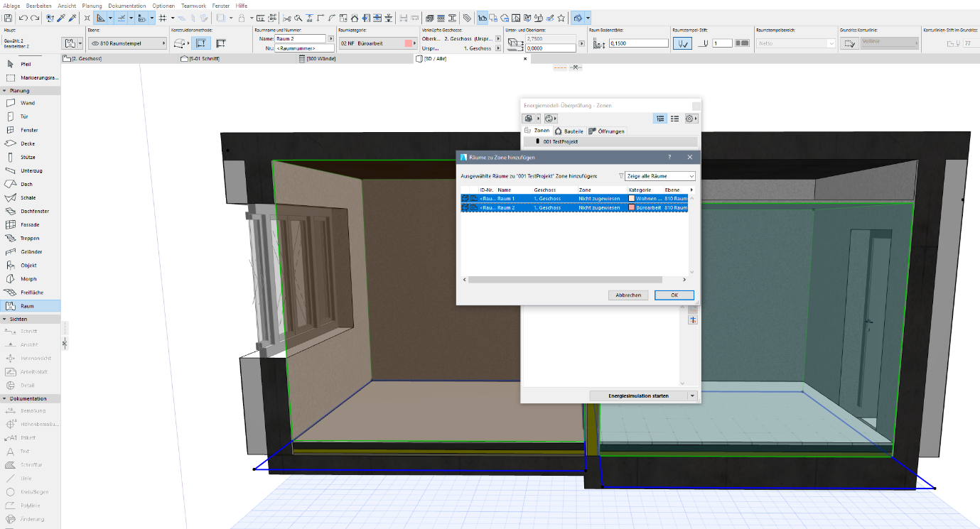Confirm with the OK button

click(674, 295)
